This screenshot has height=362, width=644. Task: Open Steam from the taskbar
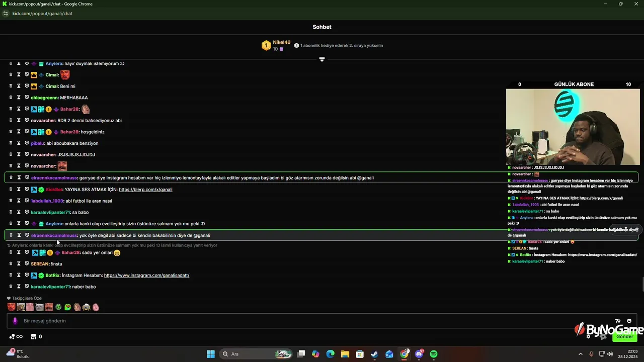click(x=374, y=354)
